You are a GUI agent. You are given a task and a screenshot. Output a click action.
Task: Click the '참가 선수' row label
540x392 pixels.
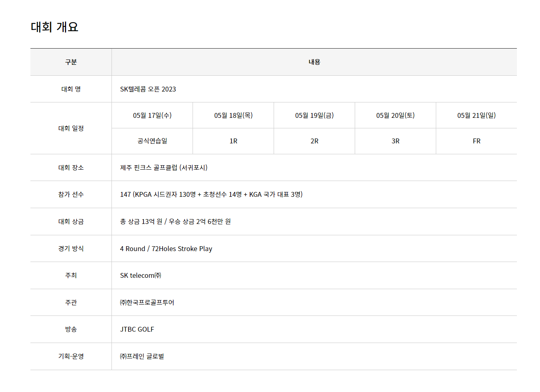[x=71, y=194]
